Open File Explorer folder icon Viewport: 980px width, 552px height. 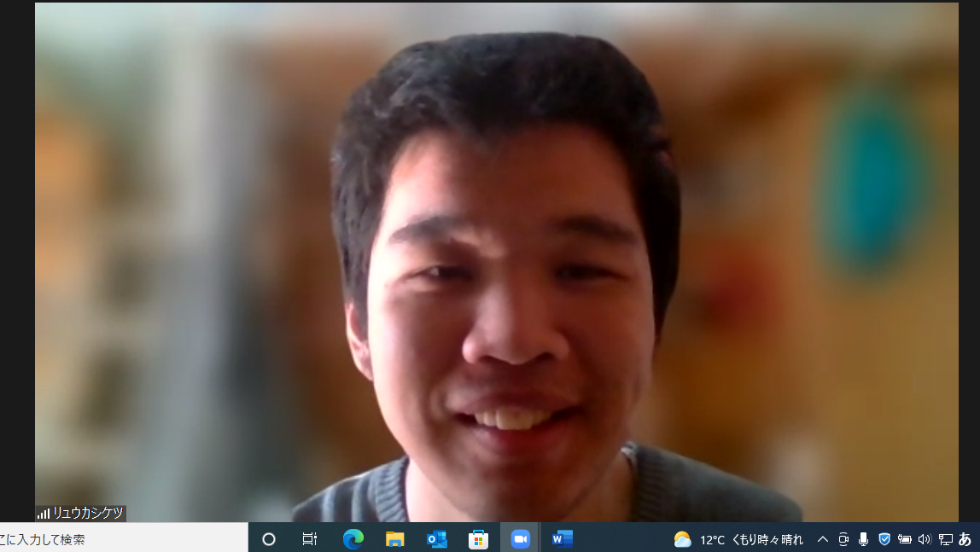395,539
